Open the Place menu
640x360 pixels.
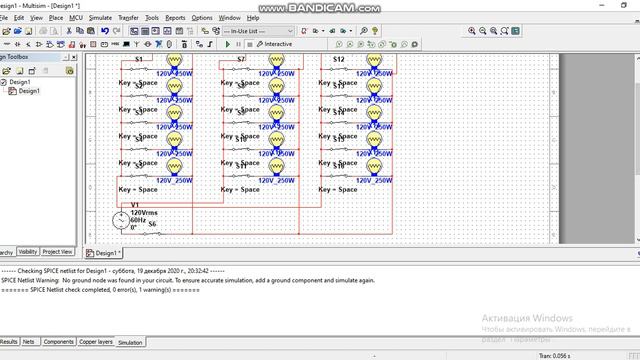tap(56, 18)
